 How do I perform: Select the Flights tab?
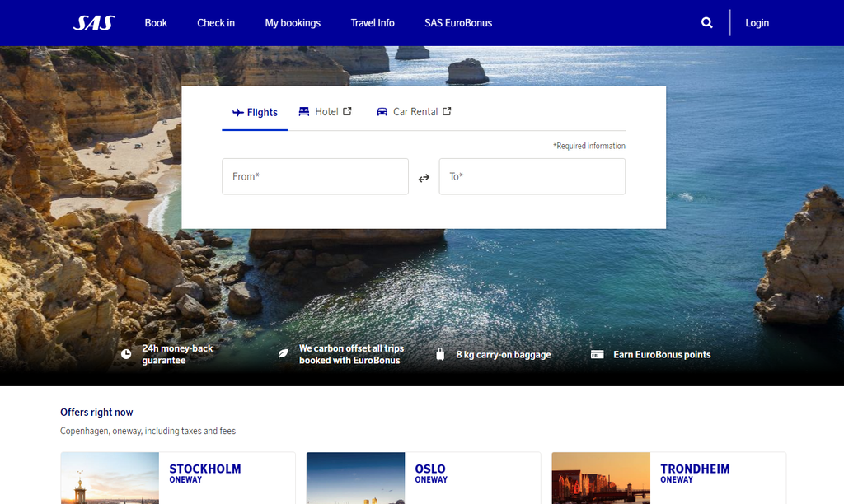[255, 113]
